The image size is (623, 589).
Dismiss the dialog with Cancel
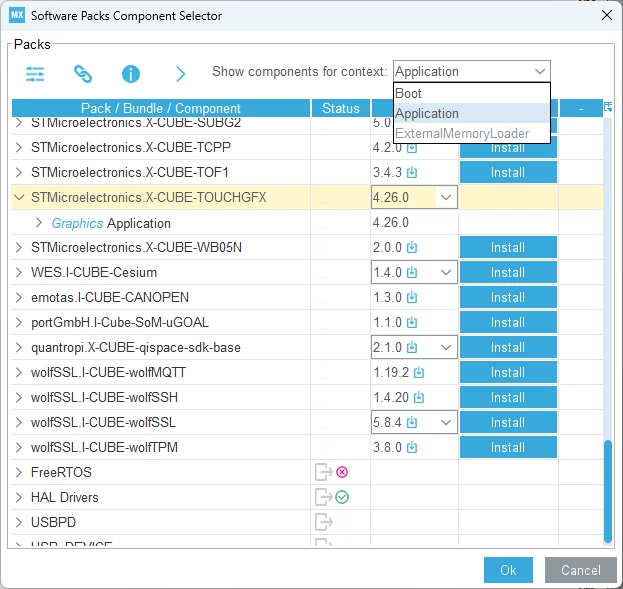click(580, 570)
